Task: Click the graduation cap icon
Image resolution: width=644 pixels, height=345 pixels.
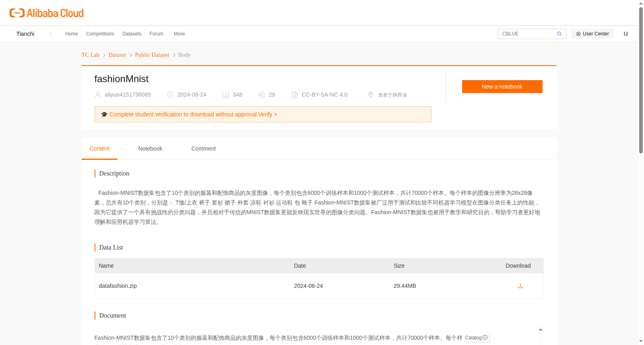Action: coord(104,114)
